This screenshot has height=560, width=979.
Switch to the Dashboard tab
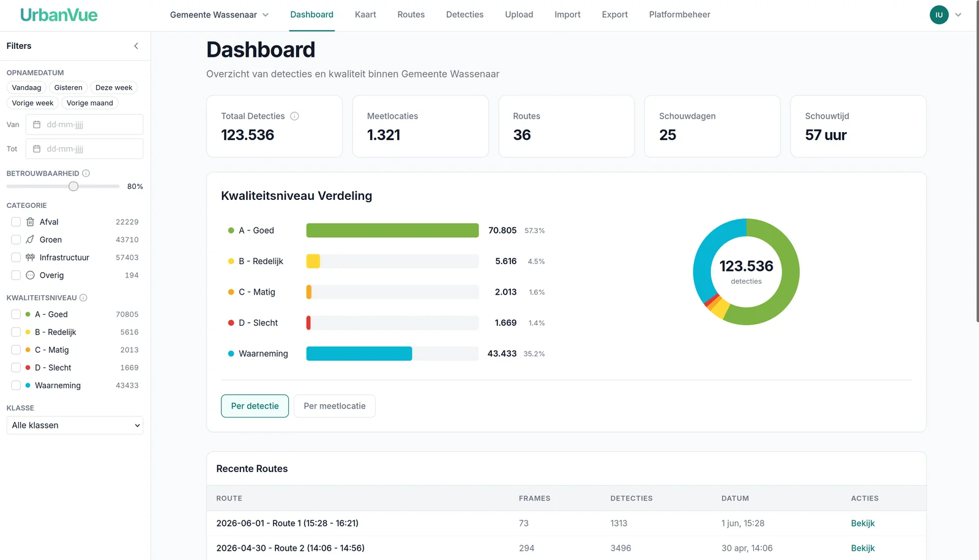click(x=312, y=15)
